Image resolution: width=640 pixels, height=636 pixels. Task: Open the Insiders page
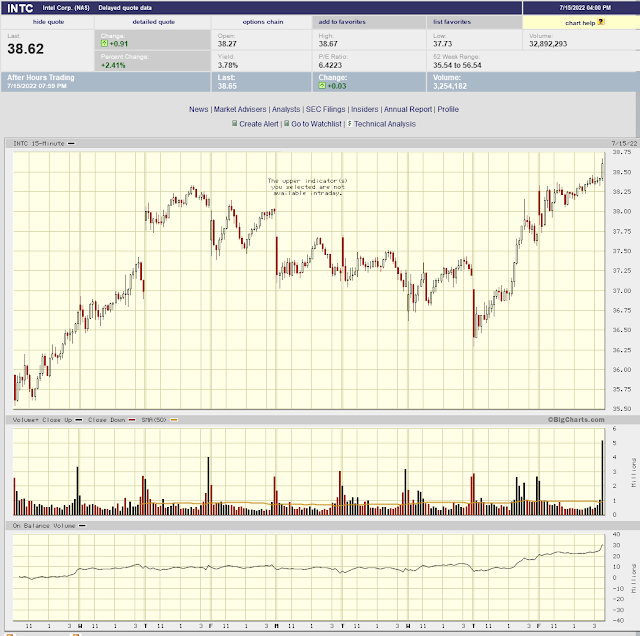coord(364,109)
